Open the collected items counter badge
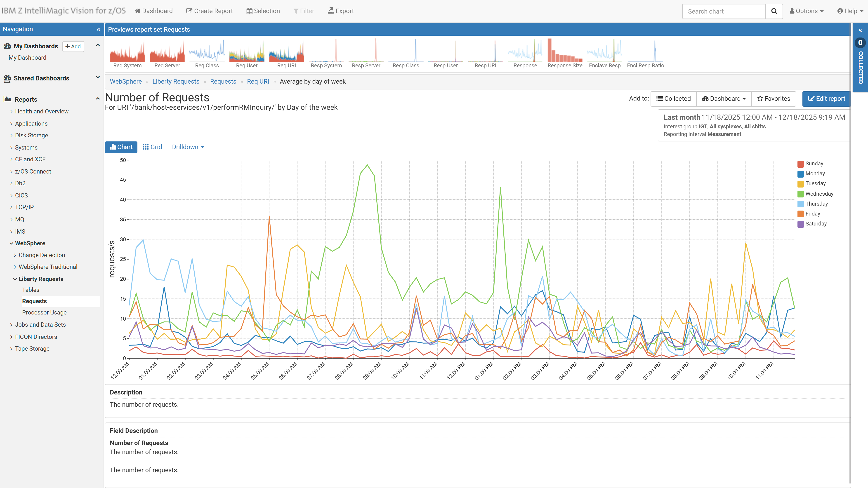 pyautogui.click(x=860, y=43)
